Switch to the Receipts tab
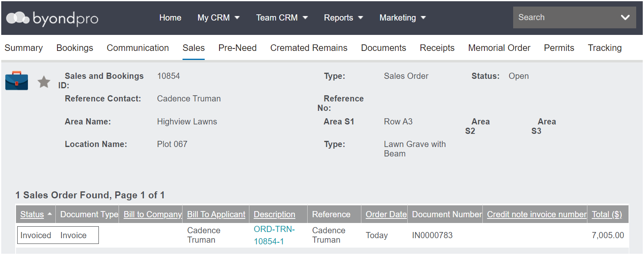Viewport: 644px width, 255px height. tap(437, 48)
